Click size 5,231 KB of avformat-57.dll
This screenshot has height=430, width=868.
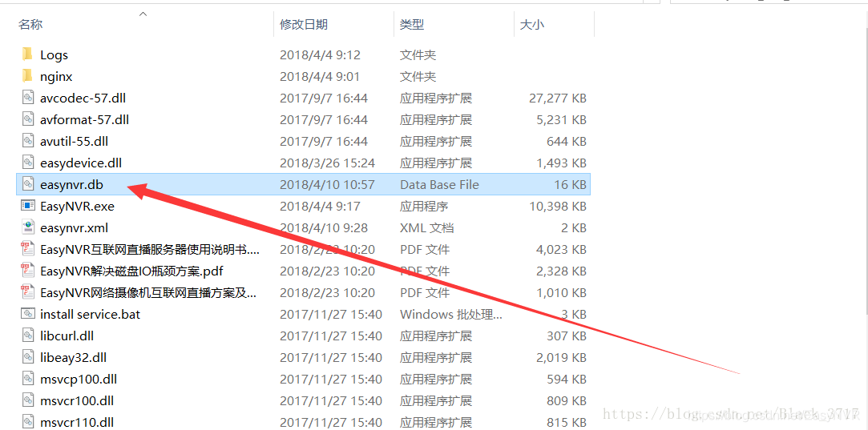[x=561, y=119]
